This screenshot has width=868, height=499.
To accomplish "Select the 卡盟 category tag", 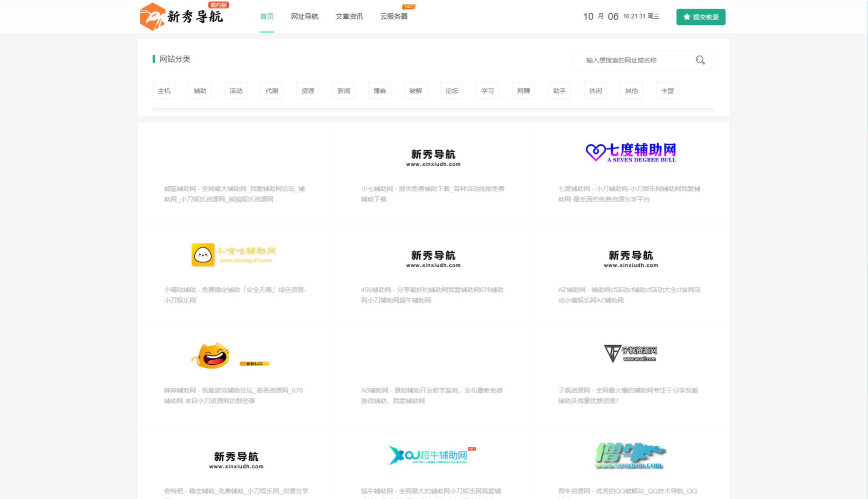I will (x=667, y=91).
